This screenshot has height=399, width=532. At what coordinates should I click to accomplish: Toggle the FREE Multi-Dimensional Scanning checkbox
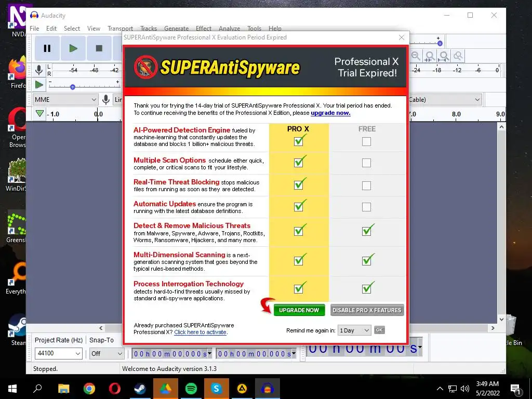click(366, 261)
